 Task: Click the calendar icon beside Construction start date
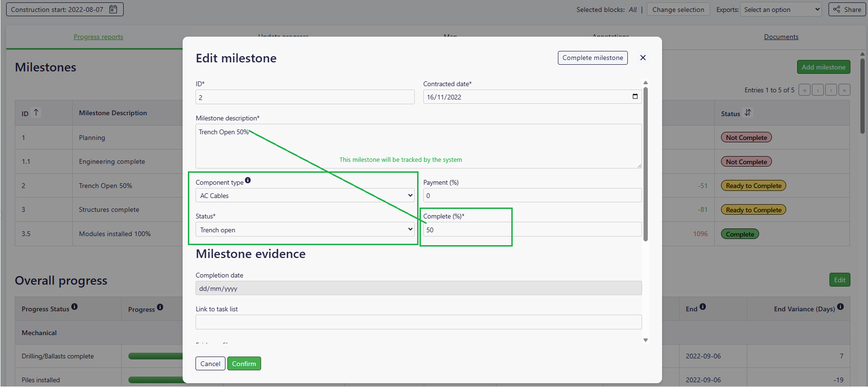(113, 10)
